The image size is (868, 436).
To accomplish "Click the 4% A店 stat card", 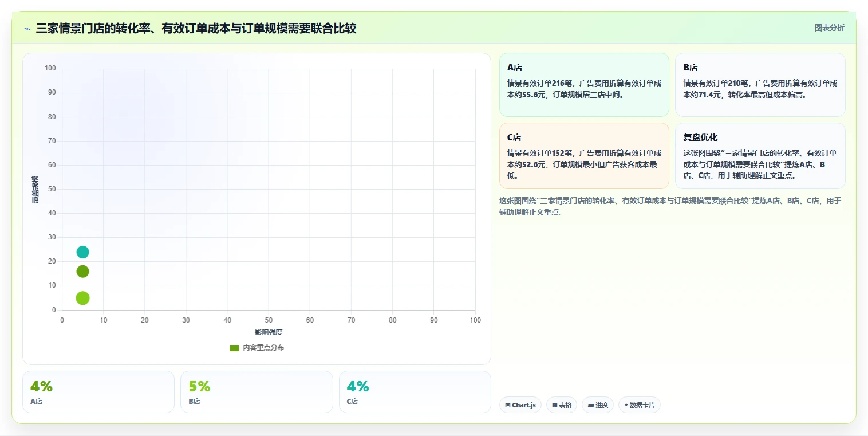I will (x=98, y=392).
